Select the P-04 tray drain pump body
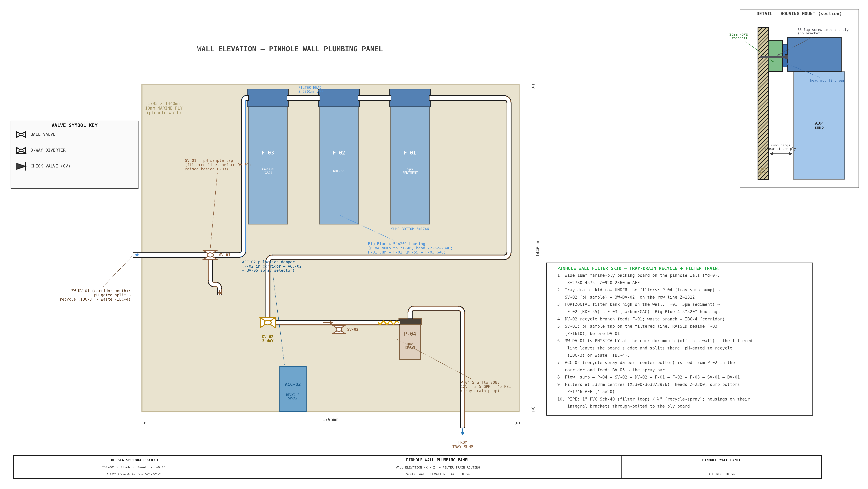Viewport: 868px width, 489px height. [410, 342]
